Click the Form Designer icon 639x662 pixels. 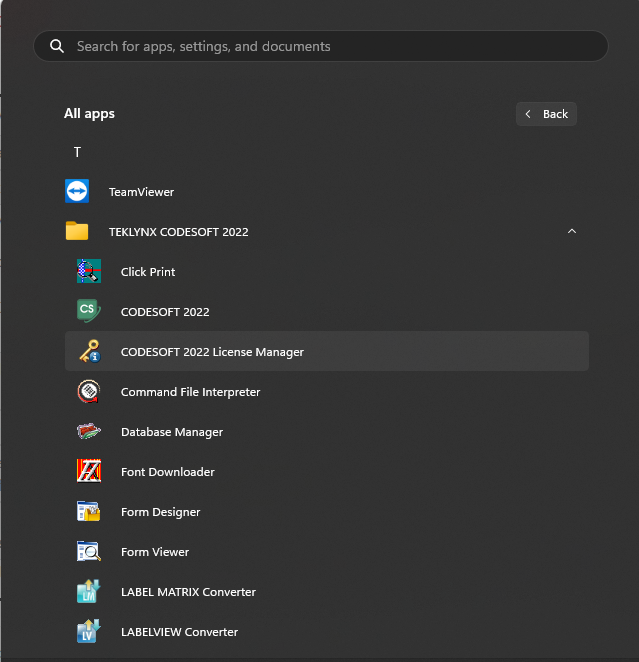(89, 511)
